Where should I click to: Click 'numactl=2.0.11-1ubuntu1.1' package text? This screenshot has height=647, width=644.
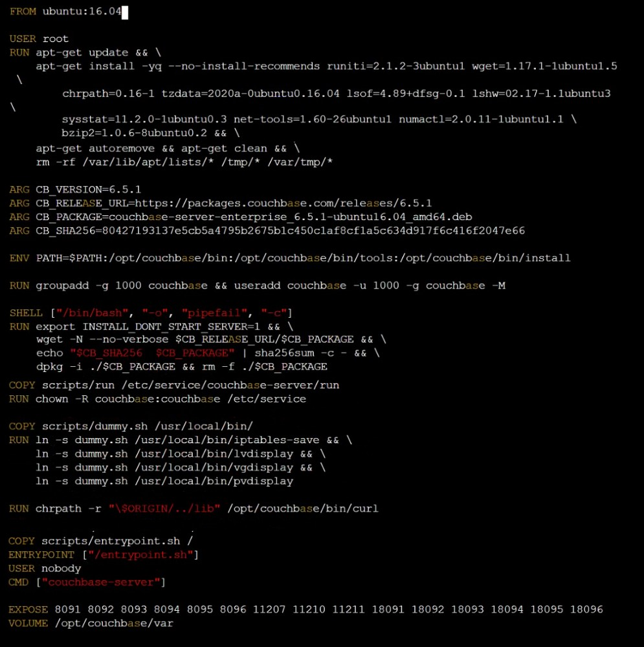pyautogui.click(x=481, y=120)
